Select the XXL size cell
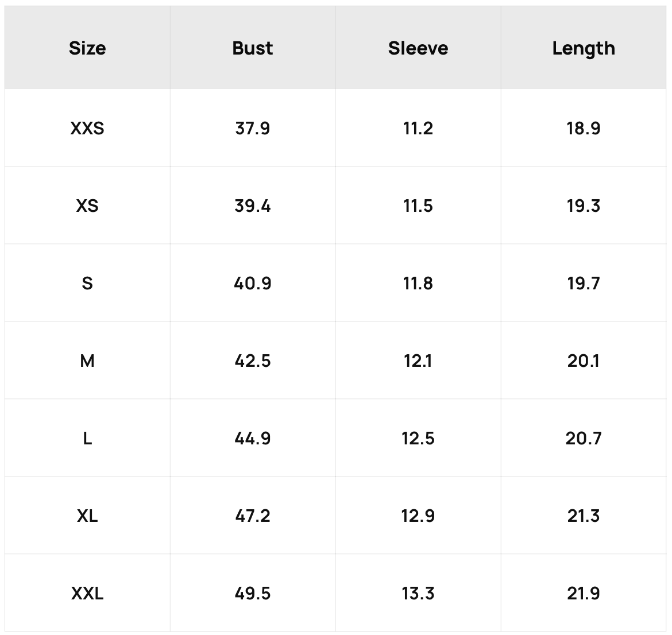Viewport: 672px width, 635px height. (87, 594)
